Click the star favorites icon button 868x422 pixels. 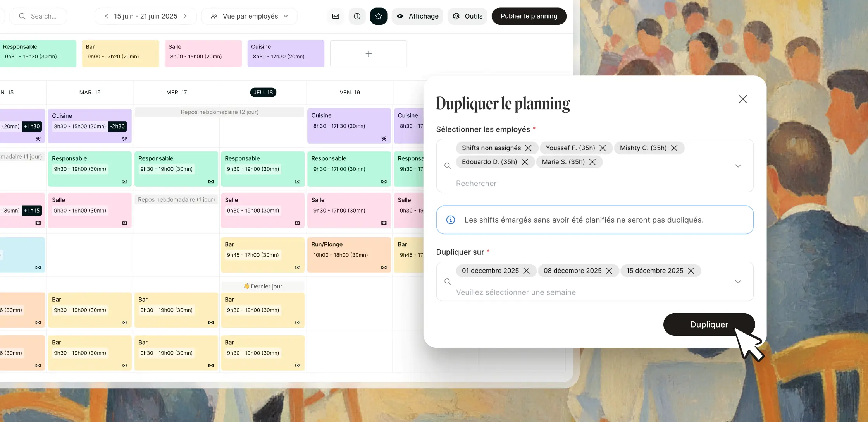(x=379, y=16)
